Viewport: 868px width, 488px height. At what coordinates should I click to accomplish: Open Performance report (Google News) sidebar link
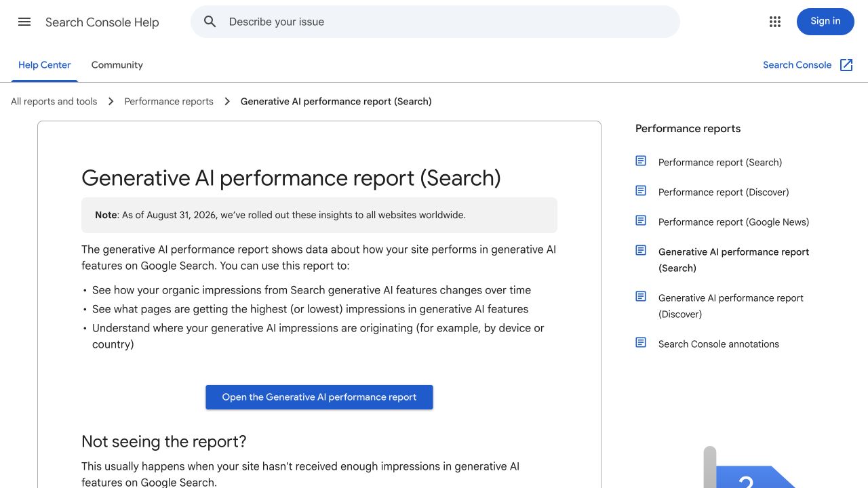tap(734, 222)
